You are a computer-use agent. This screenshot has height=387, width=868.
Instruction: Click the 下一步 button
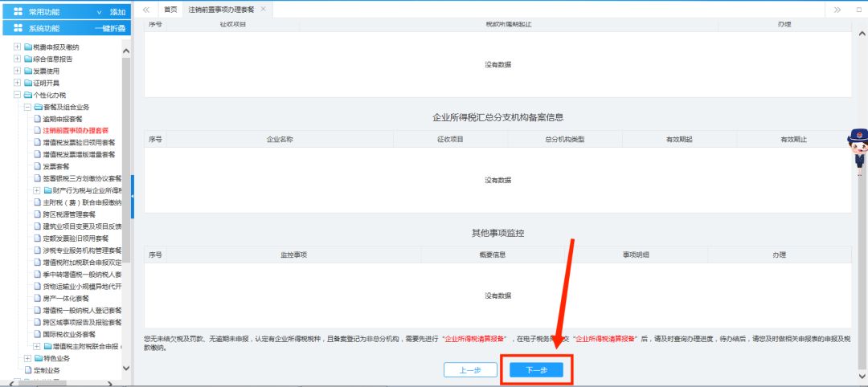click(536, 370)
